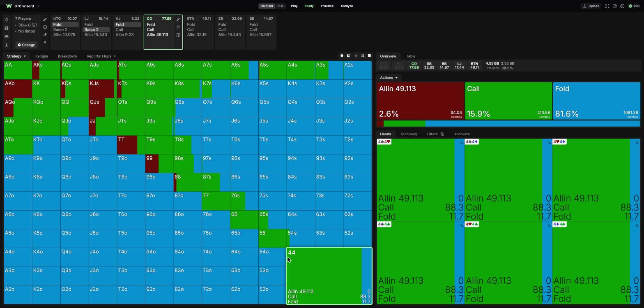Image resolution: width=644 pixels, height=308 pixels.
Task: Open the GTO Wizard app dropdown
Action: [38, 6]
